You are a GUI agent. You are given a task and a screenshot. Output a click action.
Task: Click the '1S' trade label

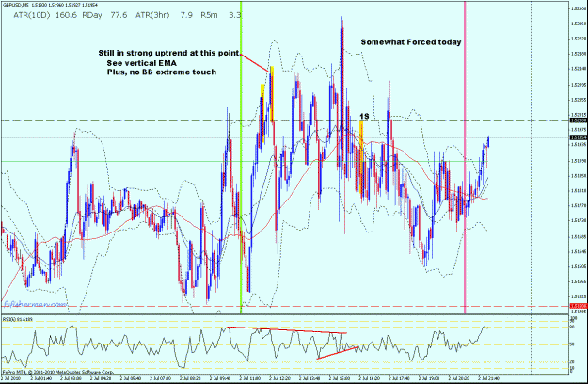(364, 117)
